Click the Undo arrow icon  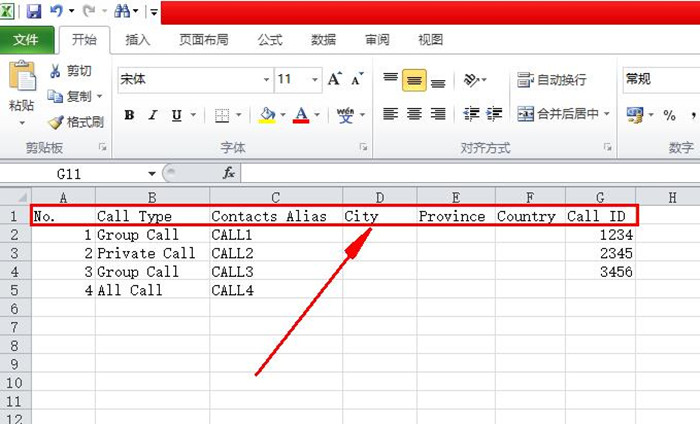coord(57,11)
